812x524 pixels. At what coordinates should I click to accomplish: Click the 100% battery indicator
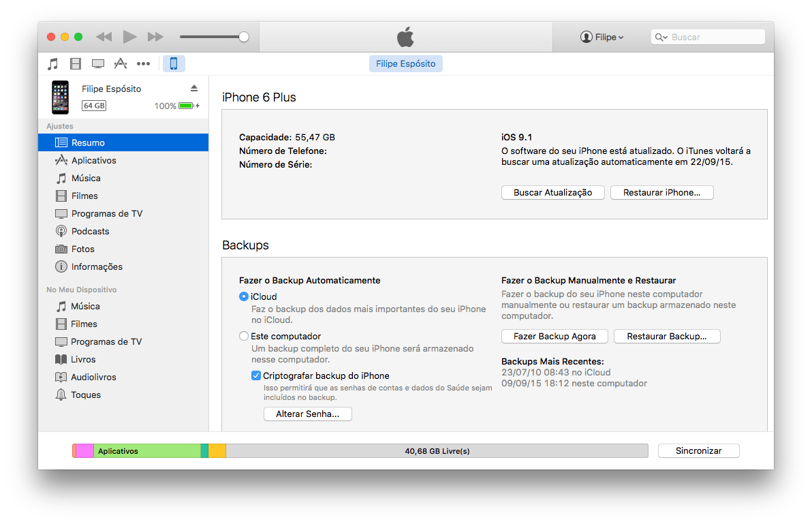pos(176,106)
